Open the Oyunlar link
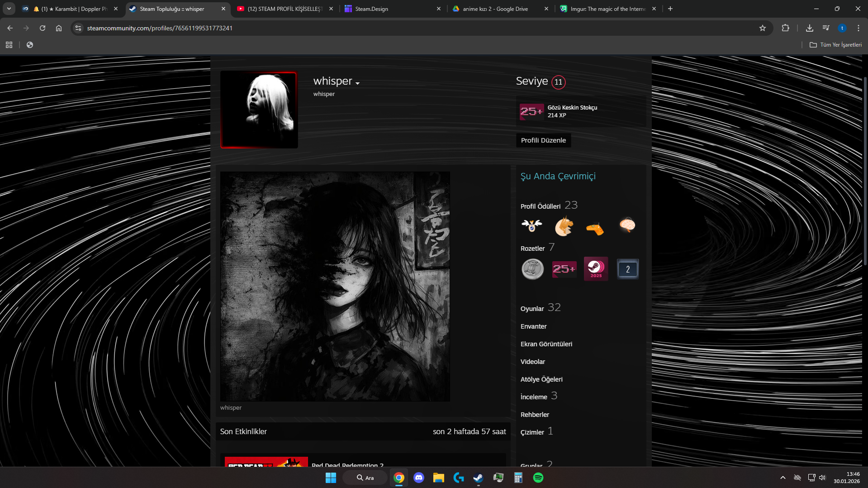868x488 pixels. click(532, 309)
